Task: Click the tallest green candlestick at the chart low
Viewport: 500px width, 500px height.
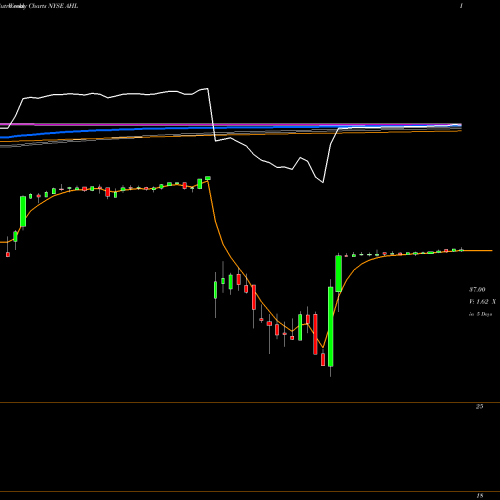Action: 331,327
